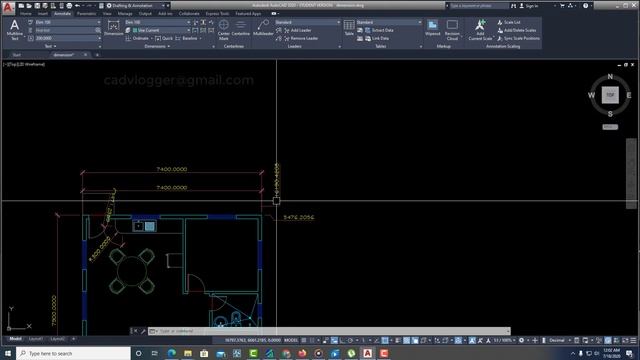Select the Multiline Text tool

pyautogui.click(x=15, y=29)
